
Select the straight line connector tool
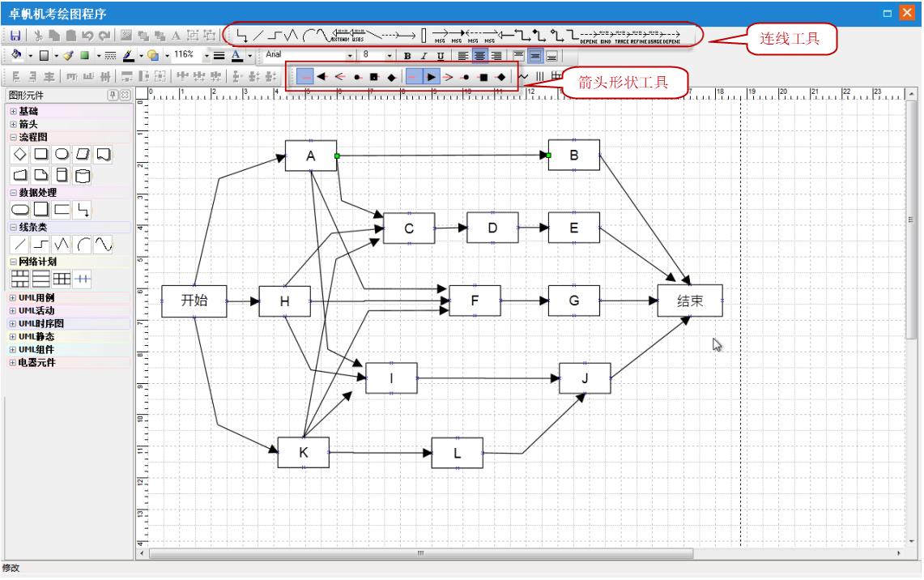click(258, 36)
